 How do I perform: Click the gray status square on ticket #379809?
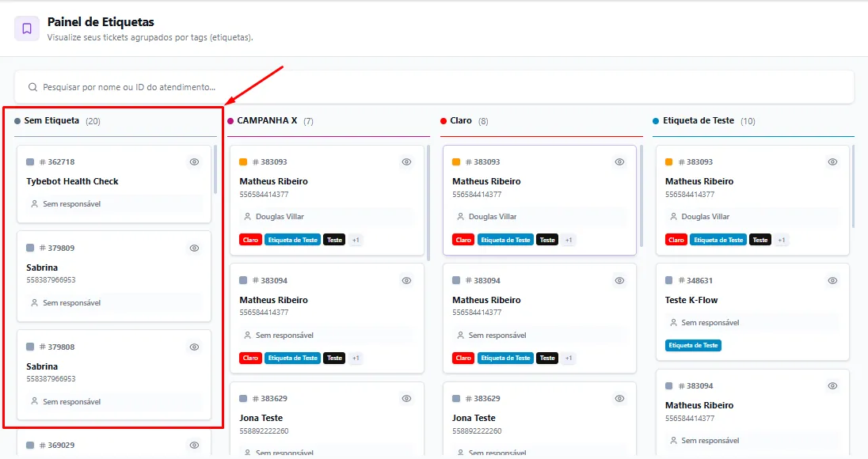tap(30, 248)
